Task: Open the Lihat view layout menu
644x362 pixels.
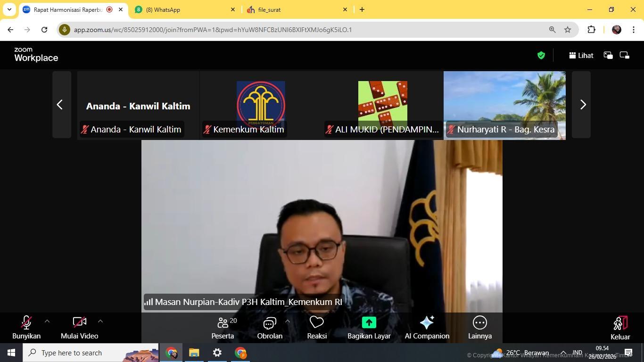Action: coord(580,55)
